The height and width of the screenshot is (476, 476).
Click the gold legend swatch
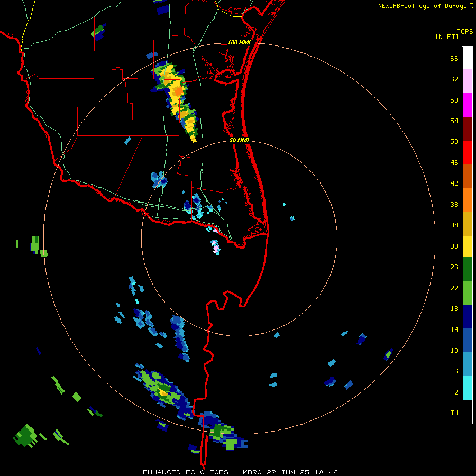point(467,224)
